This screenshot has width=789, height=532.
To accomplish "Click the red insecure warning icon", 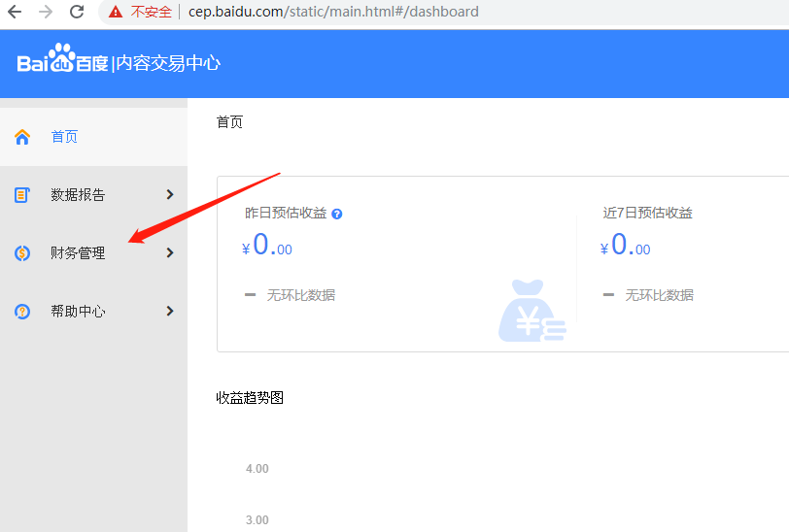I will pos(116,13).
